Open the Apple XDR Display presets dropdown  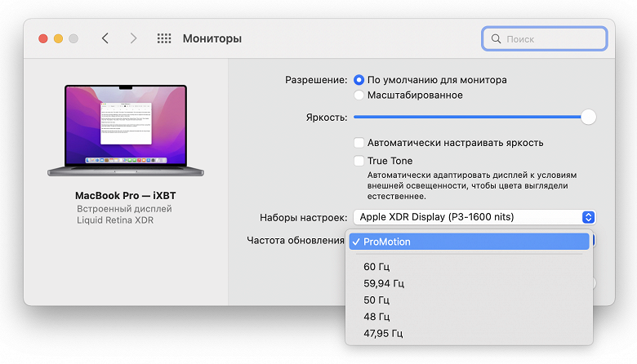coord(474,217)
